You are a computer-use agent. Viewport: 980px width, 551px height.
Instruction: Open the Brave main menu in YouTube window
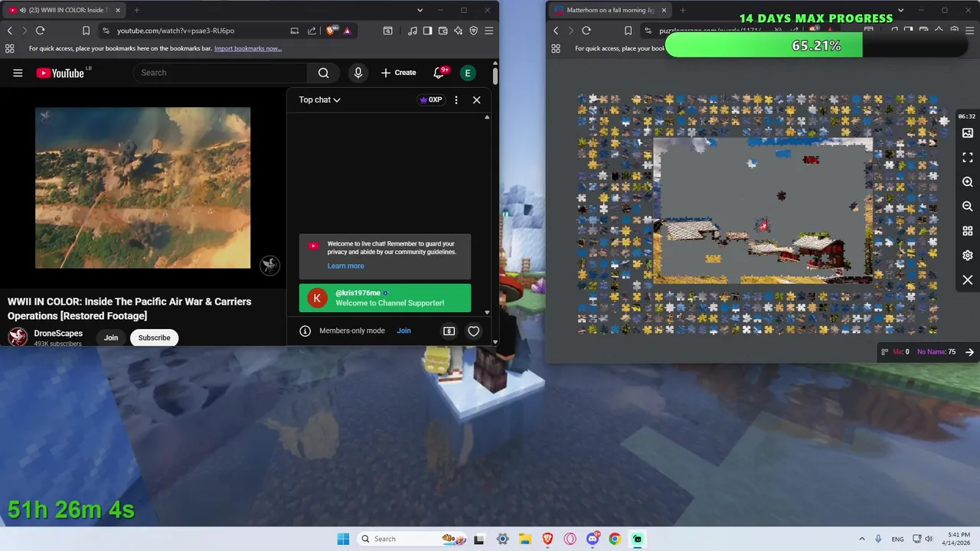click(488, 31)
